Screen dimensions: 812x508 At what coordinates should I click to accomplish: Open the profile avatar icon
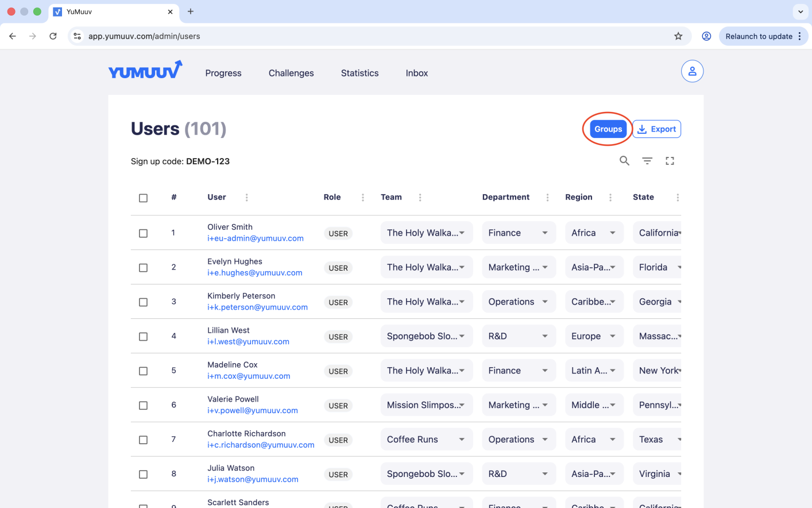[x=692, y=71]
